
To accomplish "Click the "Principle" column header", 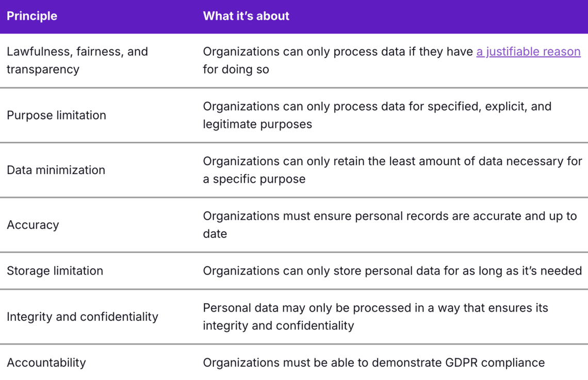I will coord(32,16).
